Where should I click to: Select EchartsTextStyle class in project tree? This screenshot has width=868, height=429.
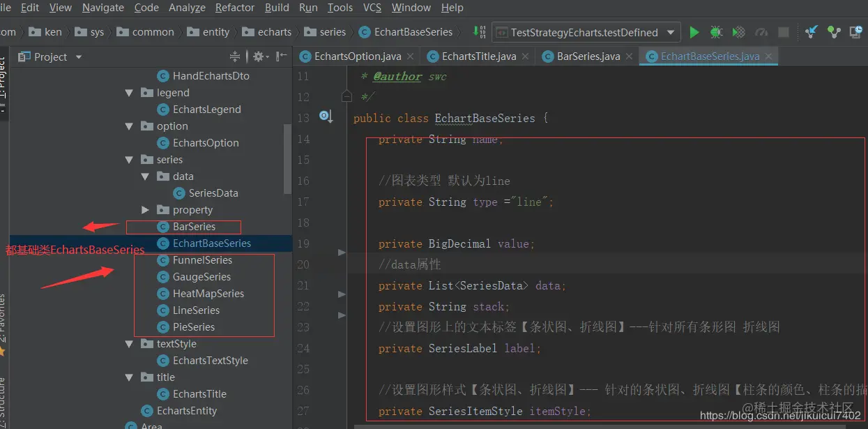[x=202, y=361]
